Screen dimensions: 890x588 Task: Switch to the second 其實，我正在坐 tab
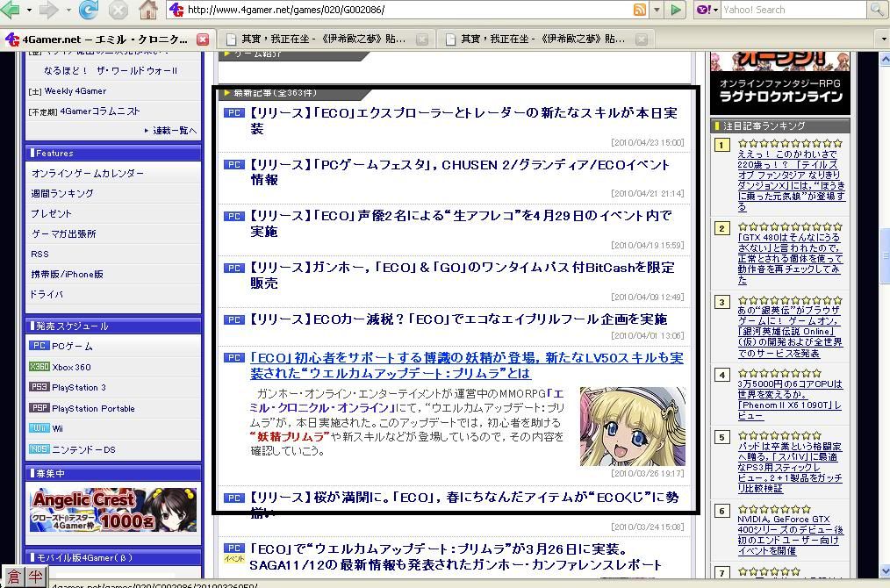pos(535,39)
